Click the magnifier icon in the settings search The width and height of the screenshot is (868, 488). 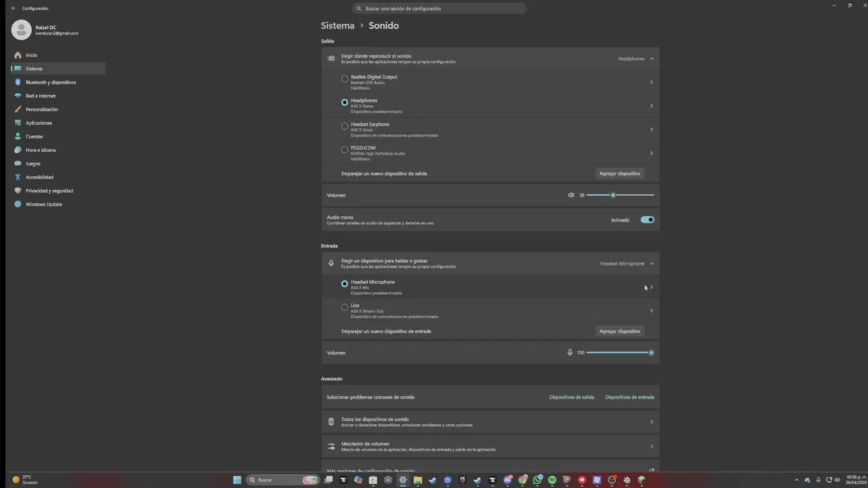pos(359,8)
